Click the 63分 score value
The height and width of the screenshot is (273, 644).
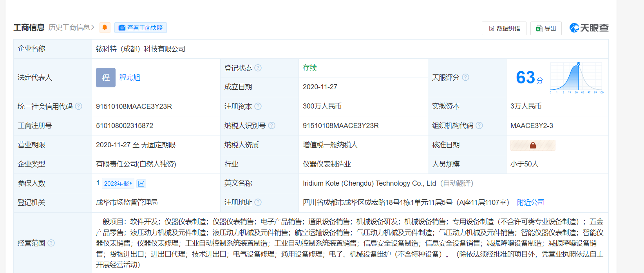tap(530, 78)
